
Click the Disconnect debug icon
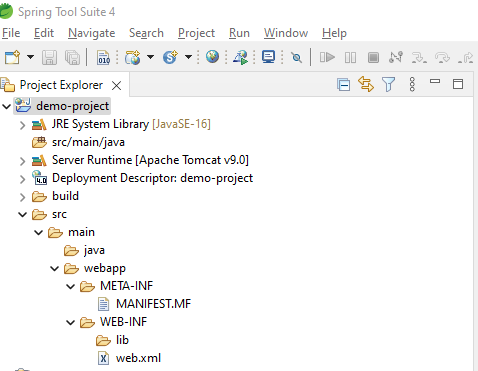(396, 57)
